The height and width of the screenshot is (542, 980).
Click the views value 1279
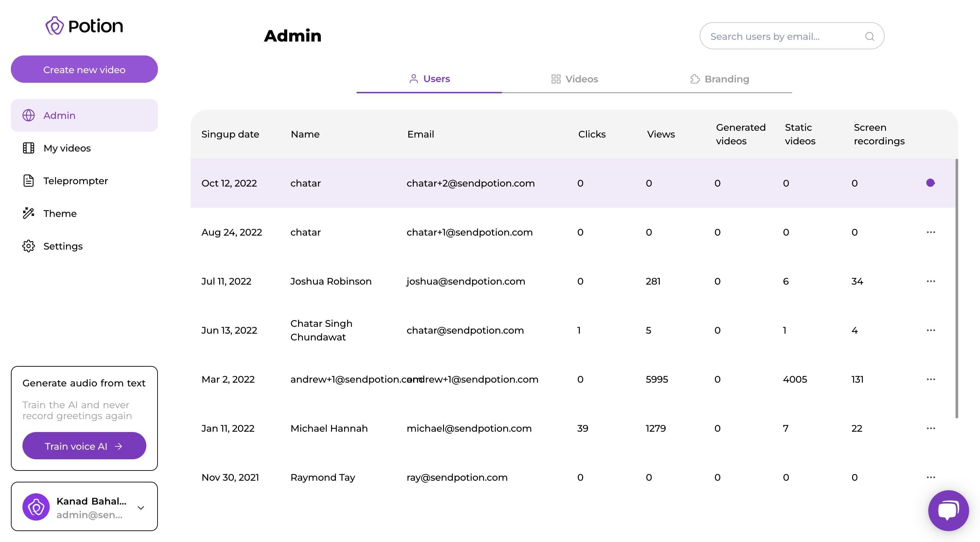tap(655, 429)
